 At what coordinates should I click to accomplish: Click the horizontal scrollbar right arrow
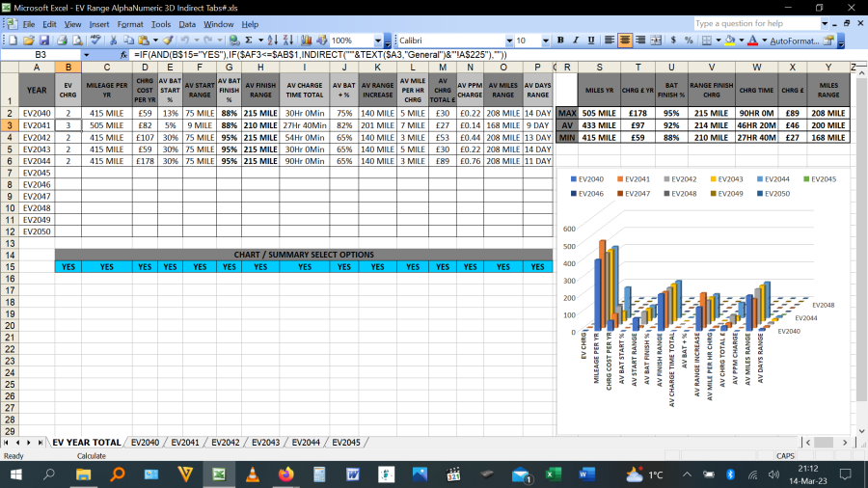pos(845,443)
